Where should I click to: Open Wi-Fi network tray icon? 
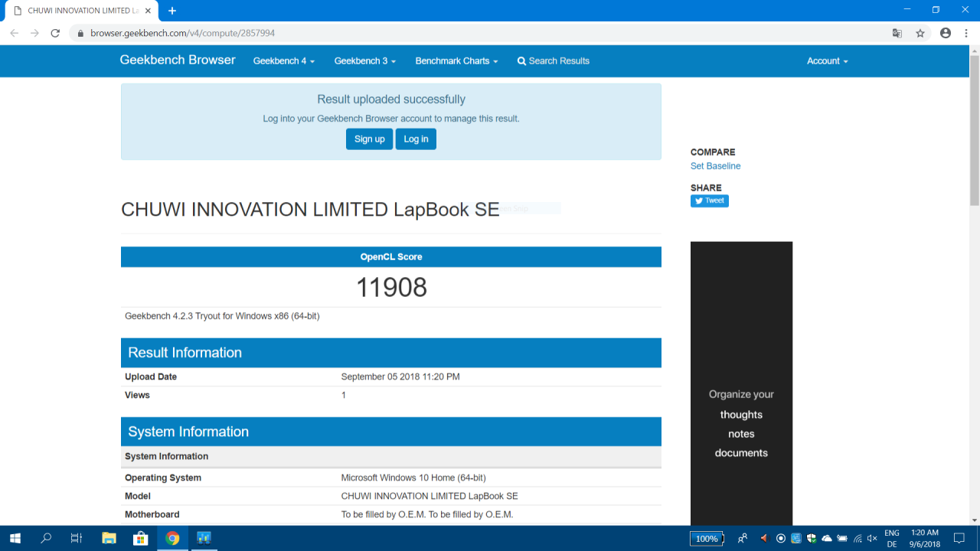[857, 538]
